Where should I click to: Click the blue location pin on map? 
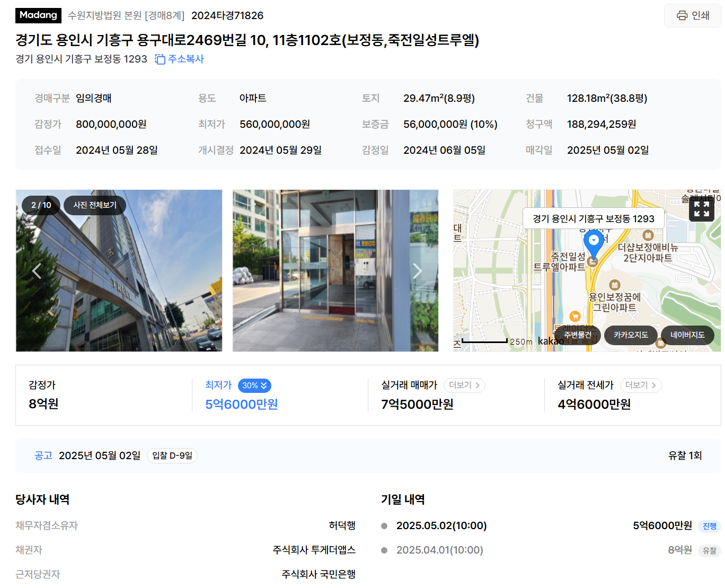coord(594,244)
